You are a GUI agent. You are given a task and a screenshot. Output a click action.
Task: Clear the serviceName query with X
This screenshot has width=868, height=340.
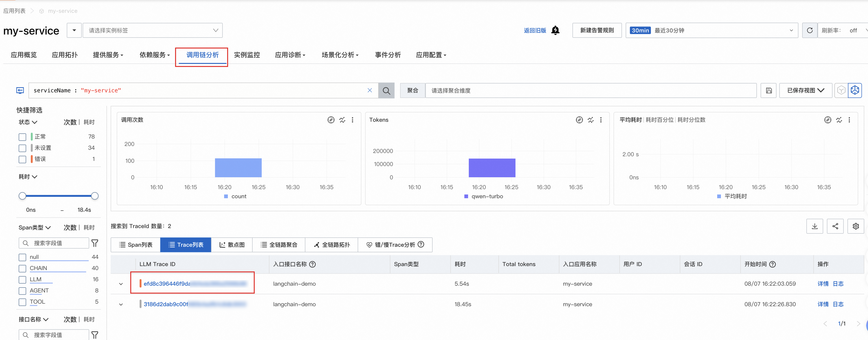[370, 90]
